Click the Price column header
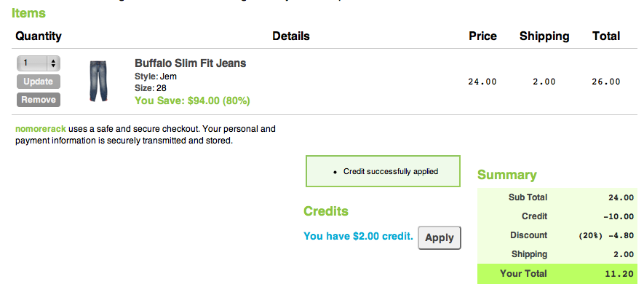644x287 pixels. coord(482,36)
